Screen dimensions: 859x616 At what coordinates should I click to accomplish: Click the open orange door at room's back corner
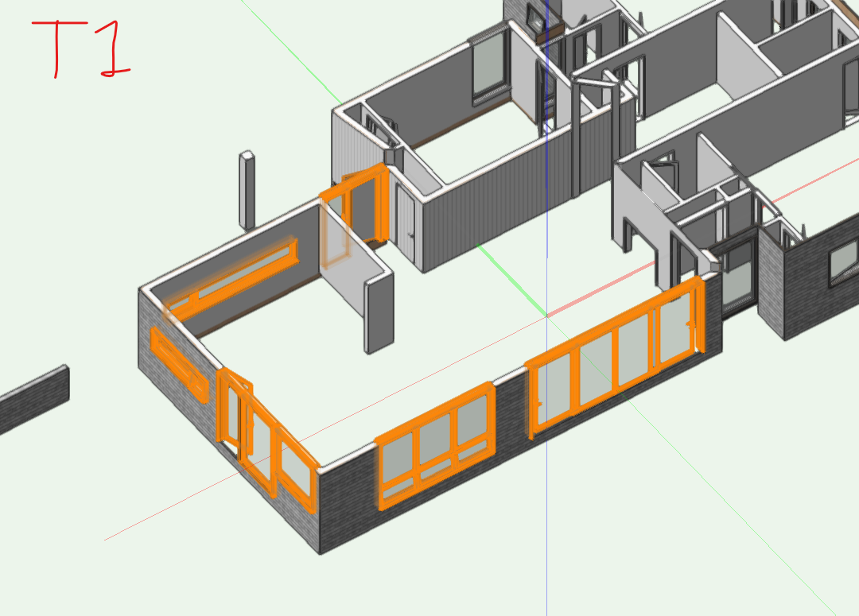coord(364,205)
